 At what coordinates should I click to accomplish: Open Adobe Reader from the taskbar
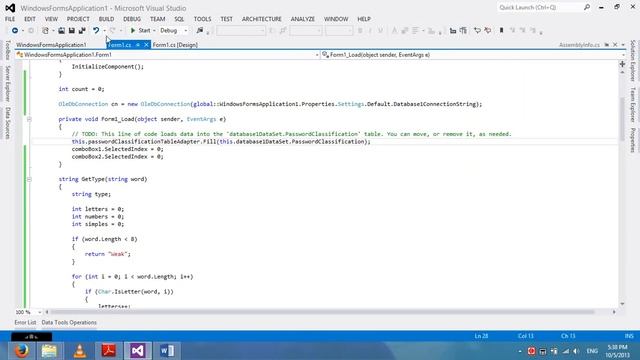[x=109, y=351]
